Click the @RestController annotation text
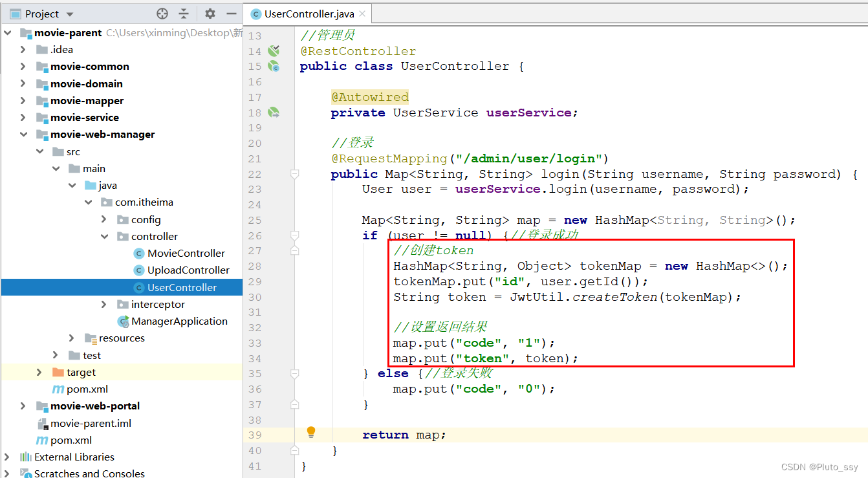Image resolution: width=868 pixels, height=478 pixels. pyautogui.click(x=358, y=51)
